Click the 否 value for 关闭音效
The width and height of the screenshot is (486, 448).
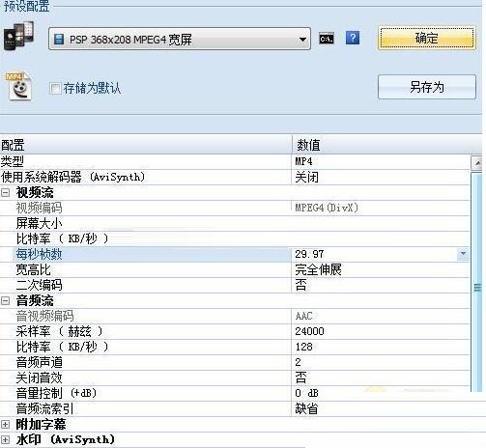coord(300,378)
